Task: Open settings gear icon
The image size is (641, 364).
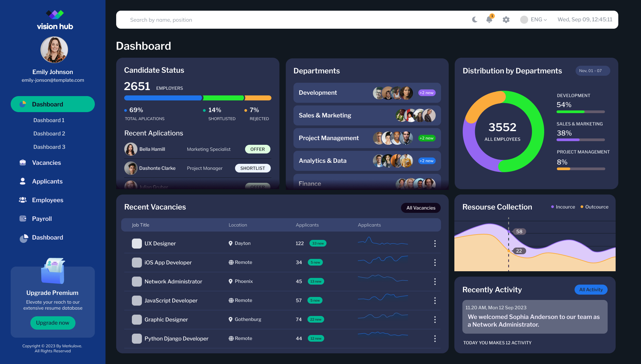Action: (x=506, y=20)
